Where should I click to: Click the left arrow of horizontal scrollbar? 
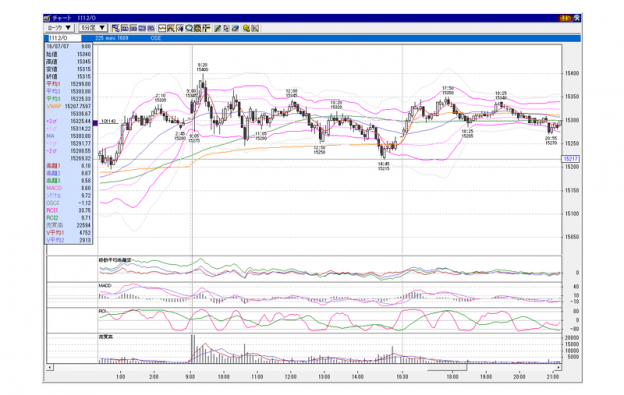[50, 367]
